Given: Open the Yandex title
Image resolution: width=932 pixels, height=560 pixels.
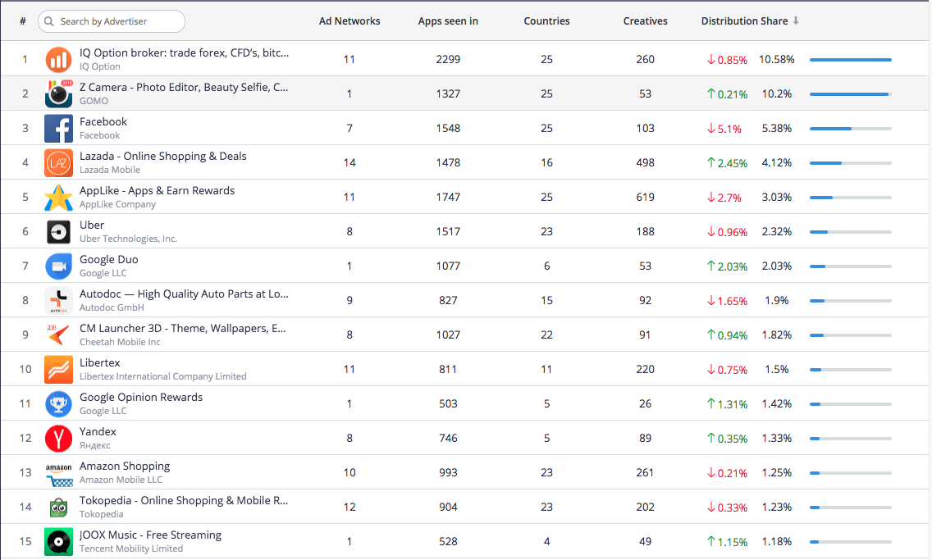Looking at the screenshot, I should [98, 432].
